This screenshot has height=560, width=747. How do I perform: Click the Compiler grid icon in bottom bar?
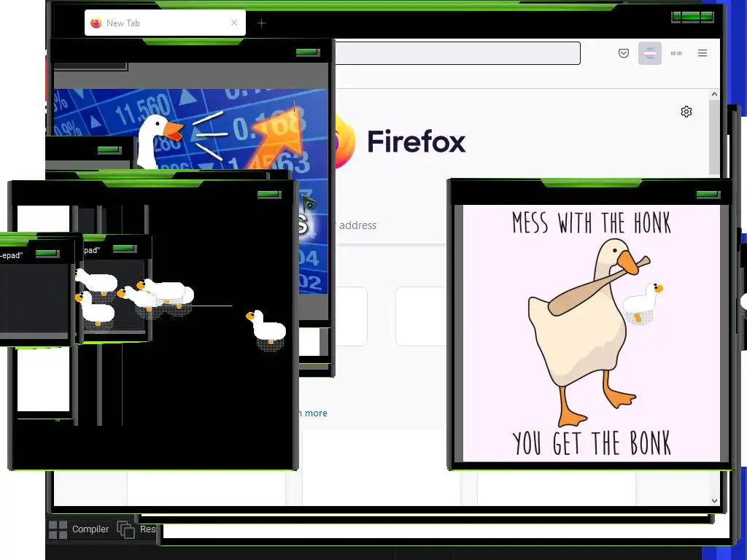click(58, 529)
